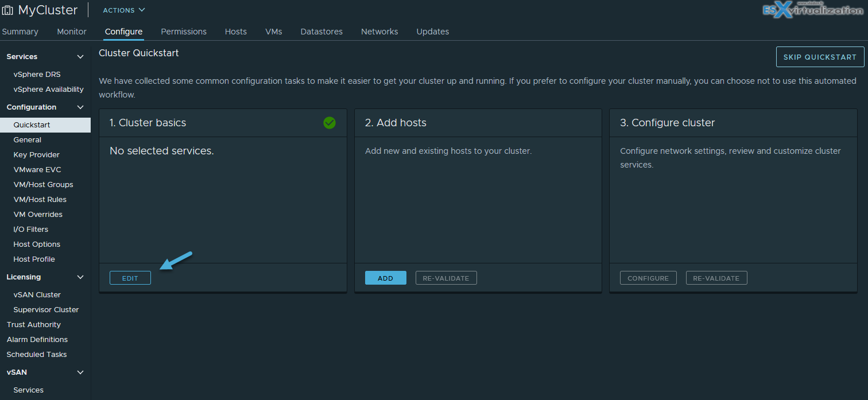
Task: Click the SKIP QUICKSTART button
Action: (820, 57)
